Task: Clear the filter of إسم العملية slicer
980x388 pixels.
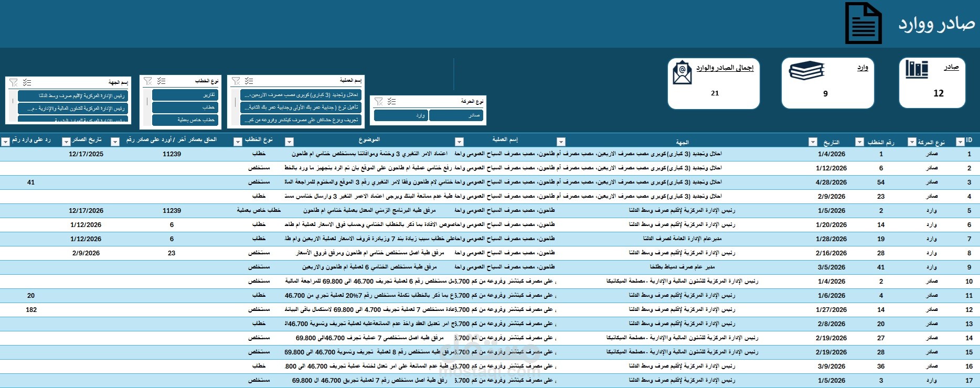Action: coord(236,81)
